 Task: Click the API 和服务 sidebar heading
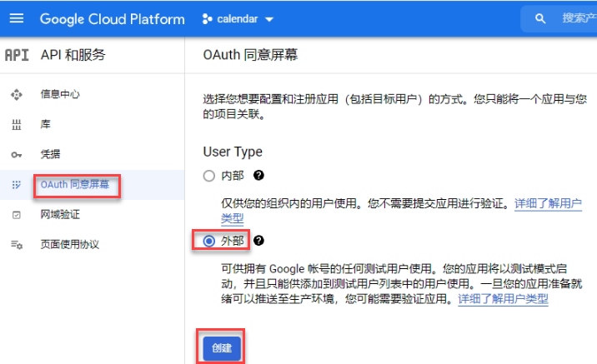click(73, 55)
